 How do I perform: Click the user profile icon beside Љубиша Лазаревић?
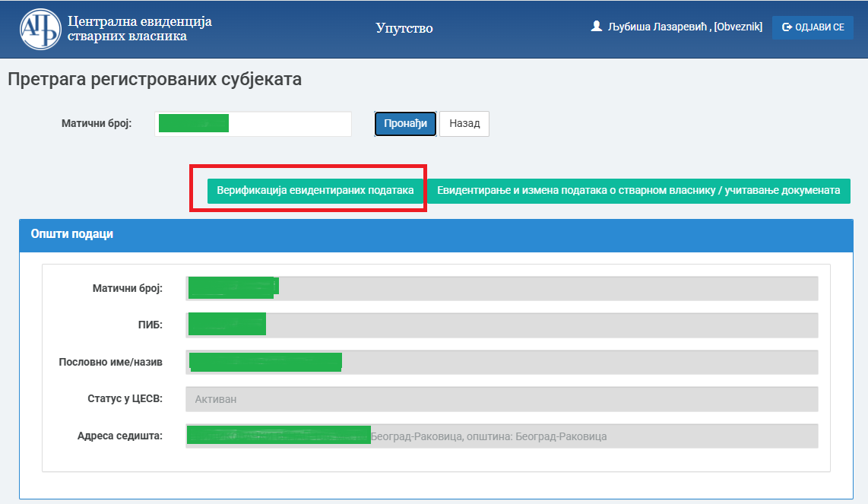[596, 26]
